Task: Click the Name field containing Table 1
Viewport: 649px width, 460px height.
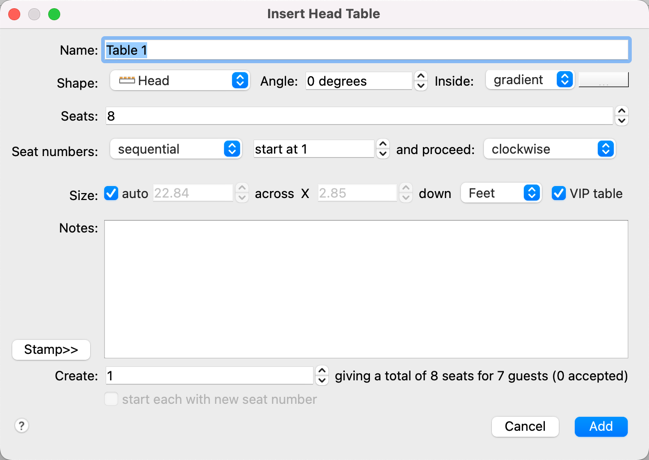Action: (x=366, y=50)
